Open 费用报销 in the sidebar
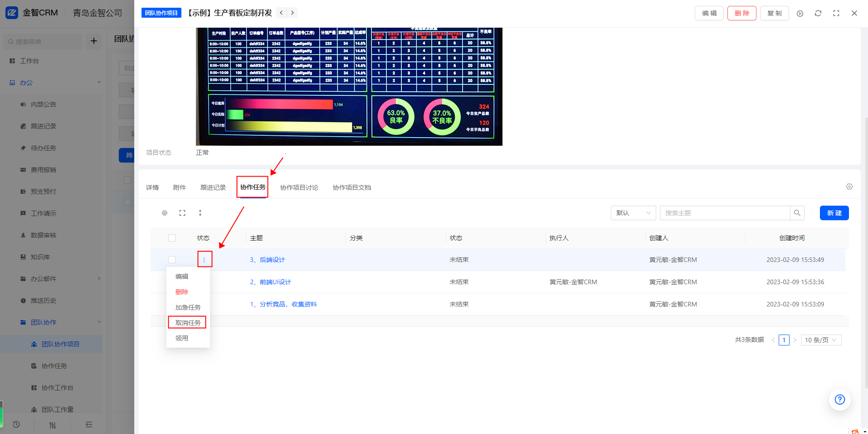Viewport: 868px width, 434px height. 44,170
